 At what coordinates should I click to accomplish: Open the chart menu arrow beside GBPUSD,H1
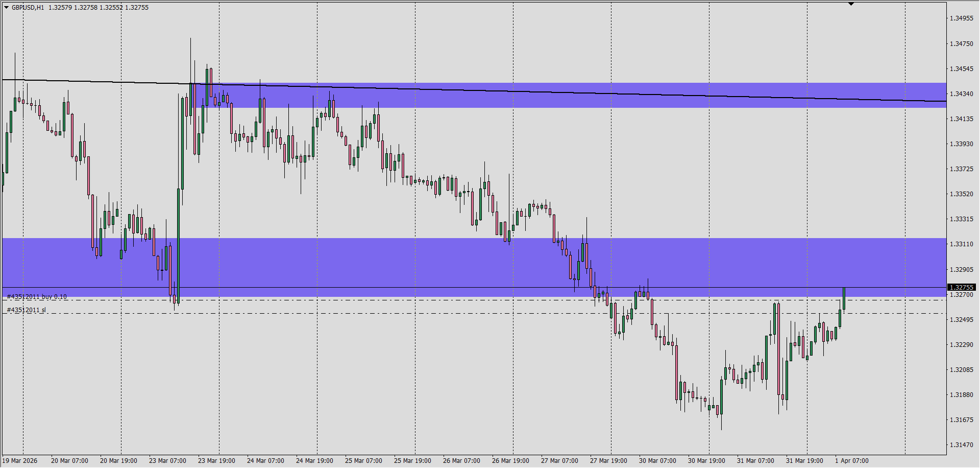pyautogui.click(x=6, y=8)
